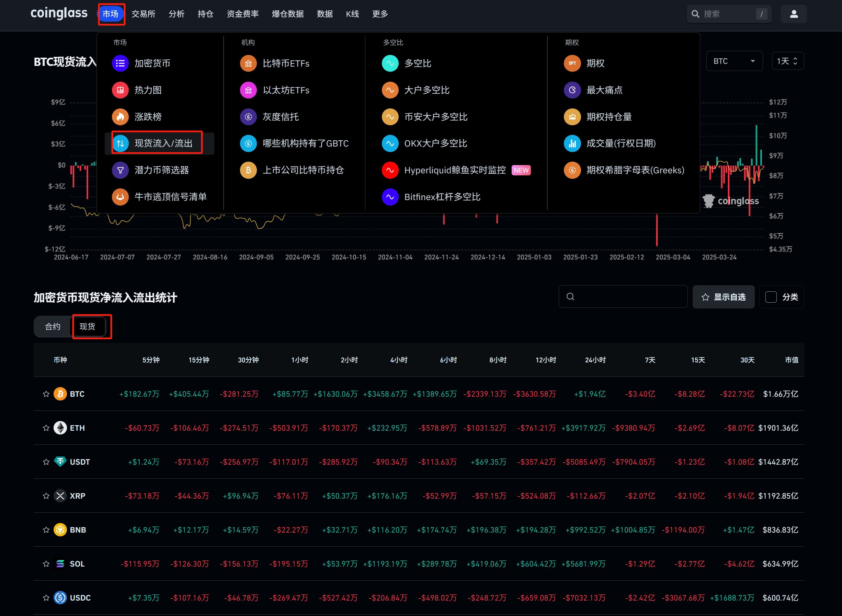Open the 1天 interval selector
This screenshot has height=616, width=842.
click(x=787, y=61)
